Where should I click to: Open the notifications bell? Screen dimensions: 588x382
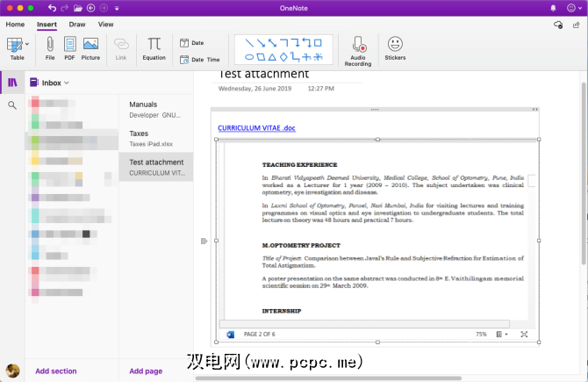point(554,8)
